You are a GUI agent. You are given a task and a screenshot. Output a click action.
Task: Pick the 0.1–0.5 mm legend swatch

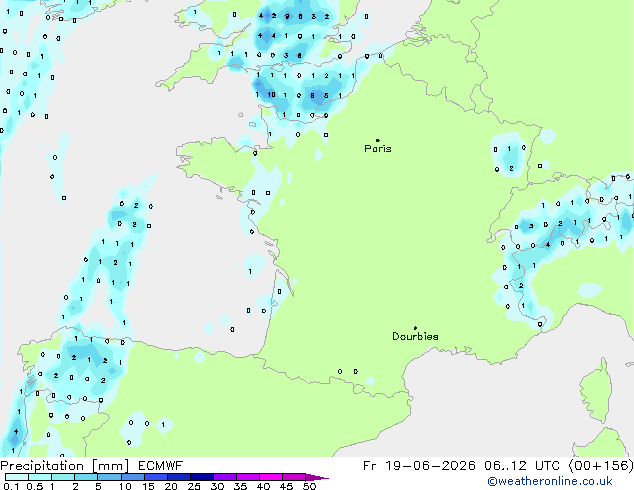(17, 477)
